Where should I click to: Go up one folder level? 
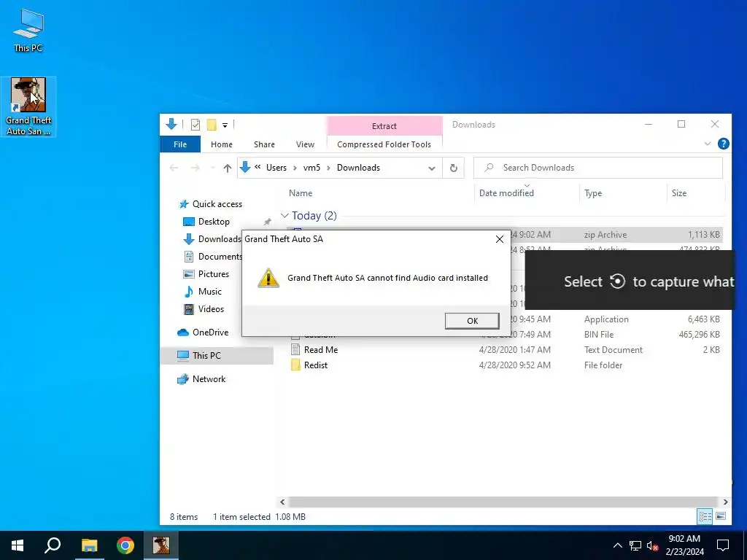(228, 168)
